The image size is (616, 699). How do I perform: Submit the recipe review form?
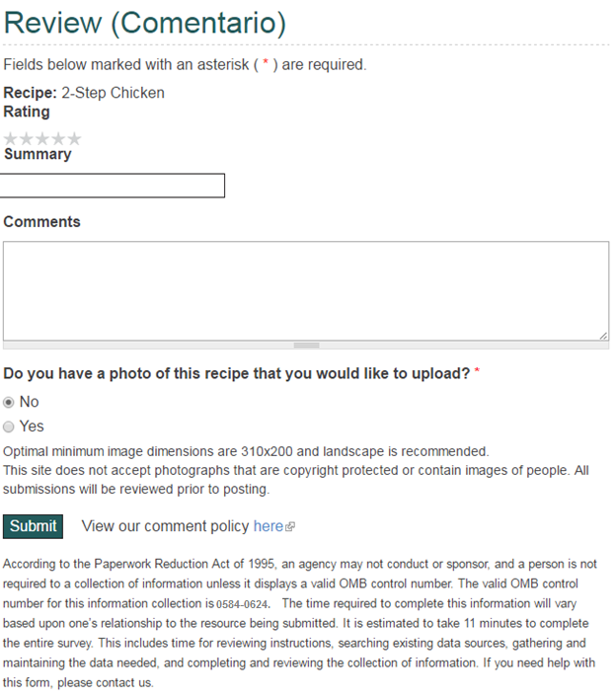coord(33,526)
